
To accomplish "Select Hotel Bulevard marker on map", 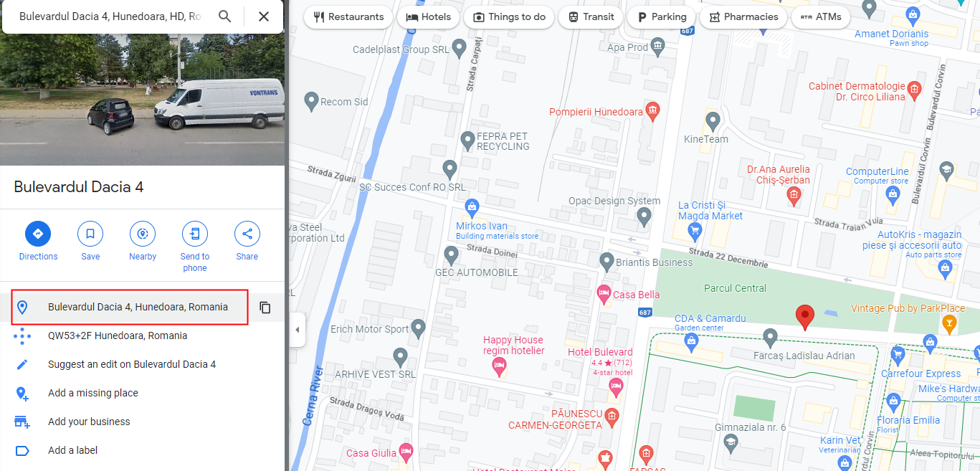I will [615, 386].
